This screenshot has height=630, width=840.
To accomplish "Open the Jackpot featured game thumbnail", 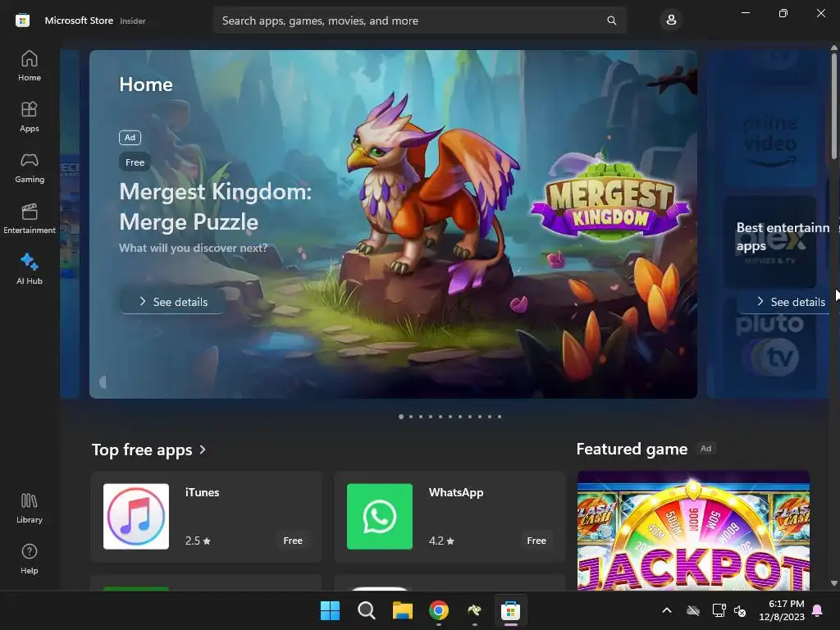I will 693,531.
